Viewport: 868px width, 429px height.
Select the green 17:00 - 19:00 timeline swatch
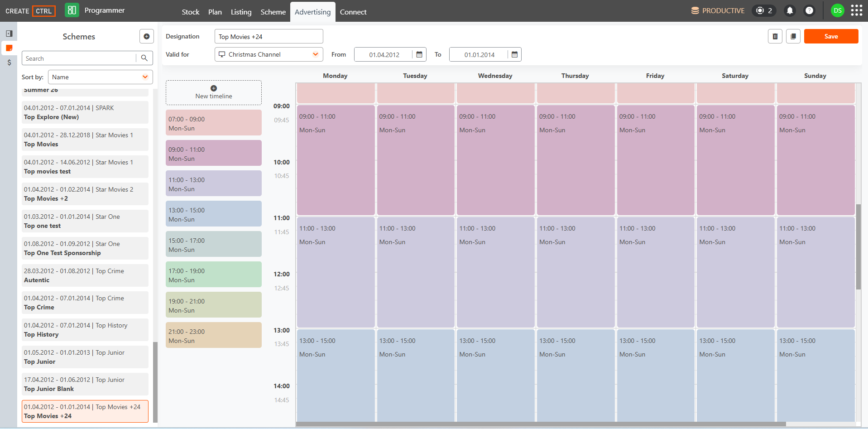(x=214, y=274)
